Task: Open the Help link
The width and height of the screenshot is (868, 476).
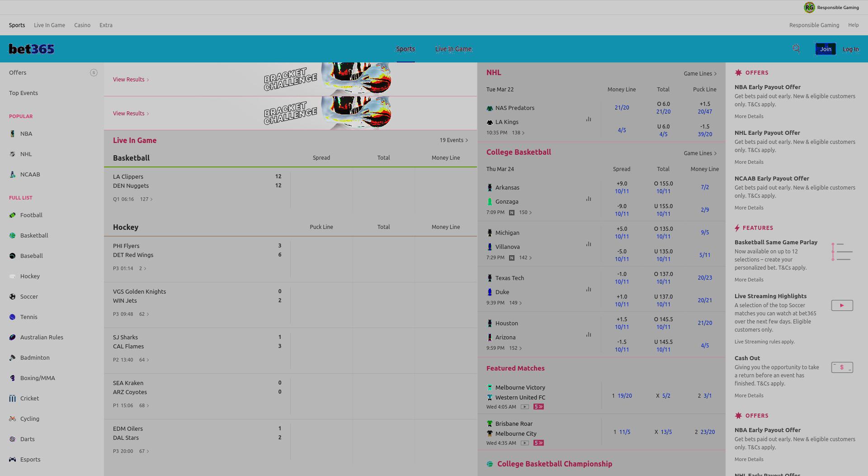Action: 853,25
